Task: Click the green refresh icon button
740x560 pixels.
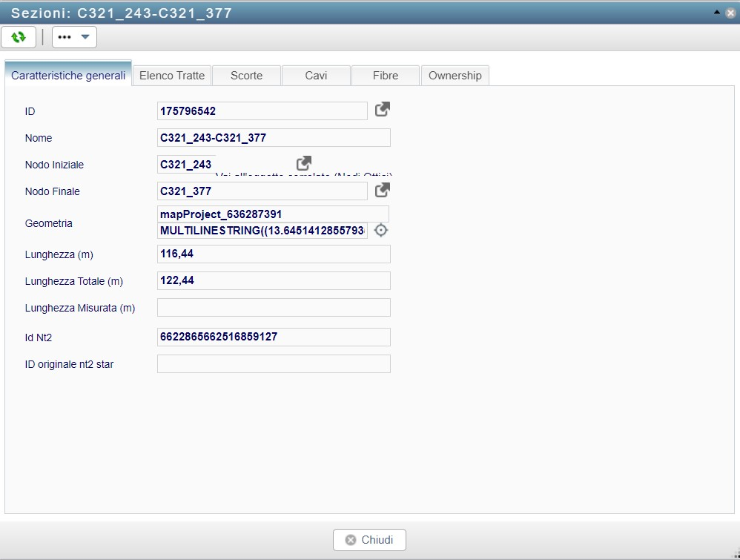Action: 19,37
